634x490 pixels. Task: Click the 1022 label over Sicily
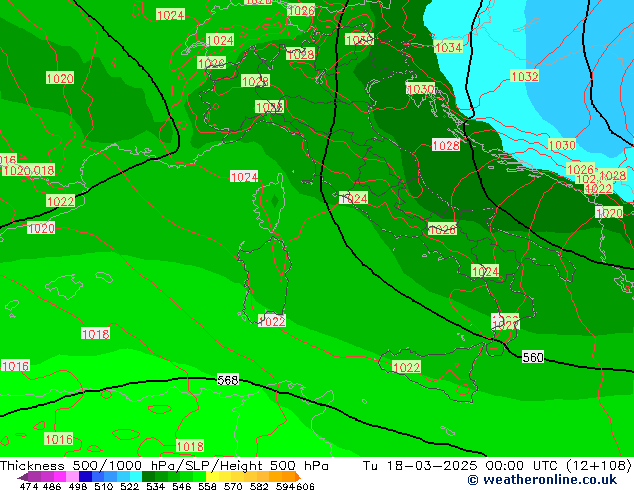coord(407,367)
